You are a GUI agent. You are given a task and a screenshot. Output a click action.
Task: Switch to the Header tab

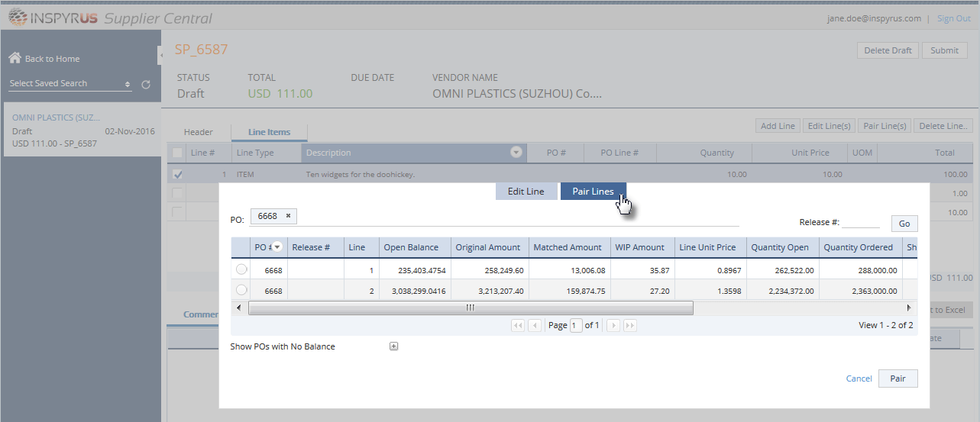pos(199,132)
